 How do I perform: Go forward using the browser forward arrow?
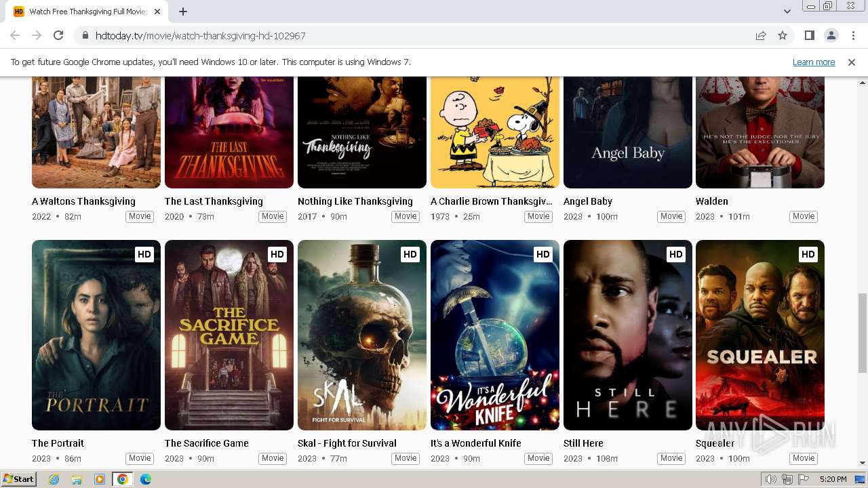pos(37,35)
